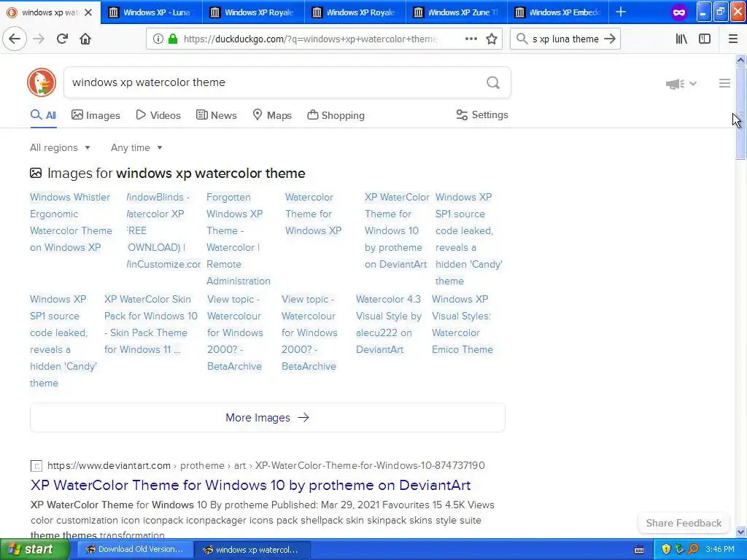Viewport: 747px width, 560px height.
Task: Click the vertical scrollbar thumb
Action: point(740,113)
